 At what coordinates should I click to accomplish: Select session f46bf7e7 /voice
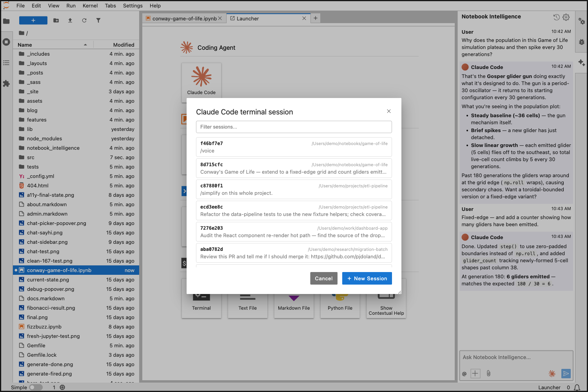pyautogui.click(x=294, y=147)
